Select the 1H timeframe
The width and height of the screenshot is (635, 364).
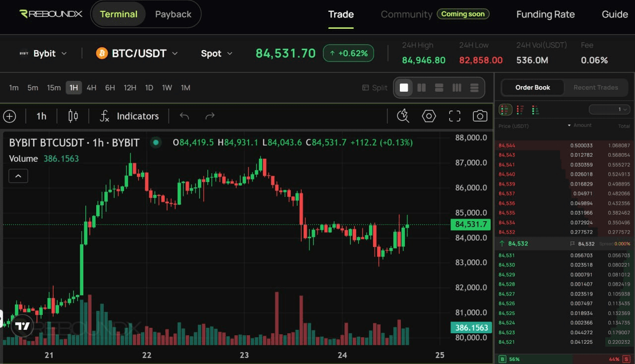73,88
